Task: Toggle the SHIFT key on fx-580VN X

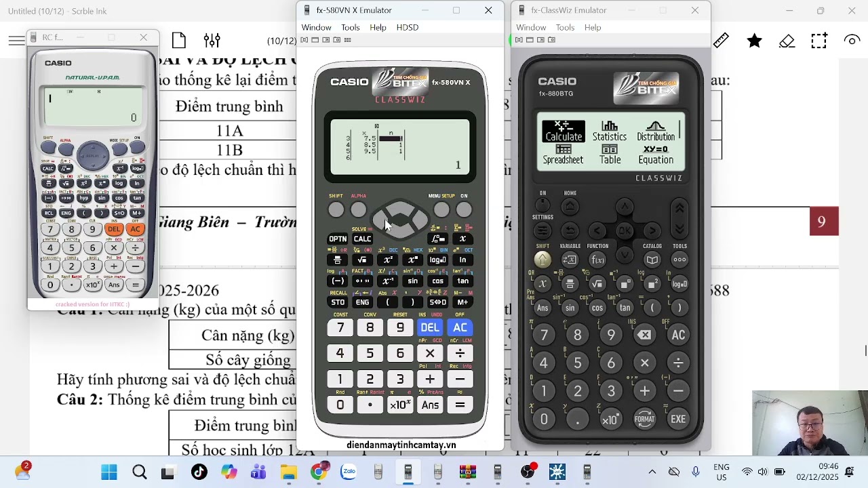Action: tap(336, 210)
